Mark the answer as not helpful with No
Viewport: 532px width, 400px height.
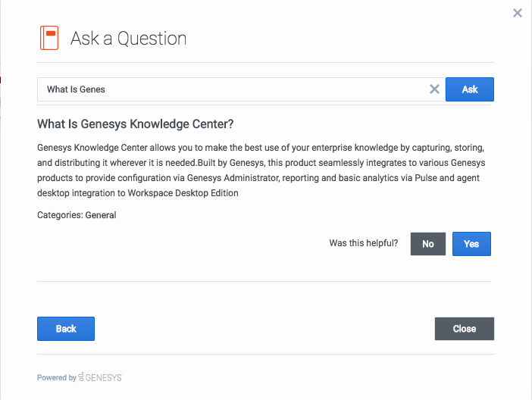click(428, 244)
